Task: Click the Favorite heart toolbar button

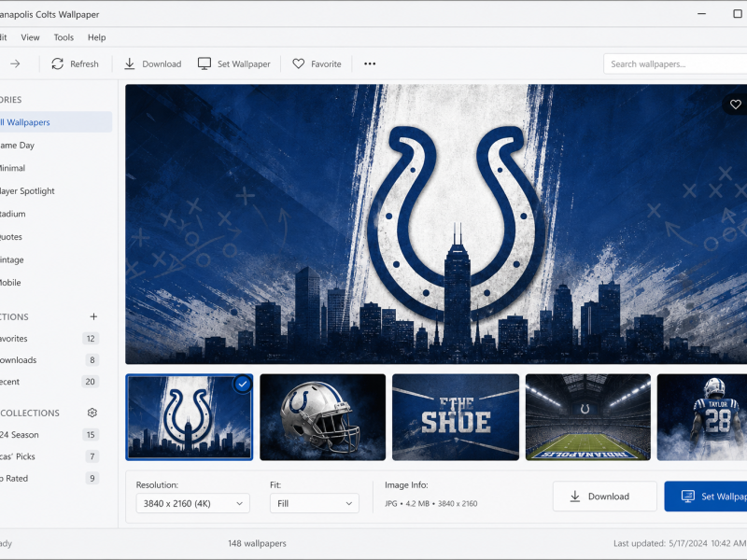Action: [x=317, y=63]
